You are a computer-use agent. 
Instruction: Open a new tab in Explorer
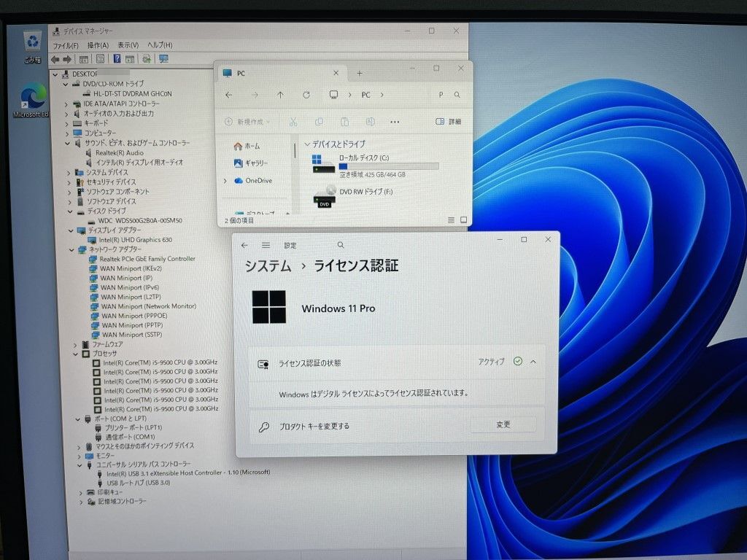pos(360,74)
